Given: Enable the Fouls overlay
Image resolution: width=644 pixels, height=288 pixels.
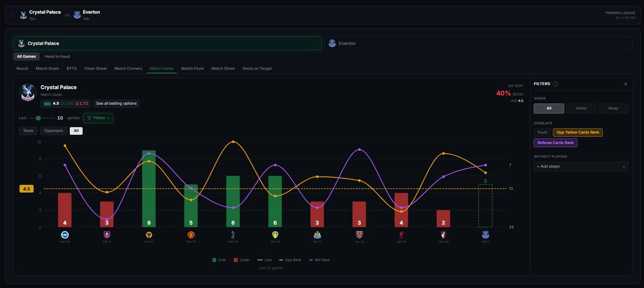Looking at the screenshot, I should click(x=542, y=132).
